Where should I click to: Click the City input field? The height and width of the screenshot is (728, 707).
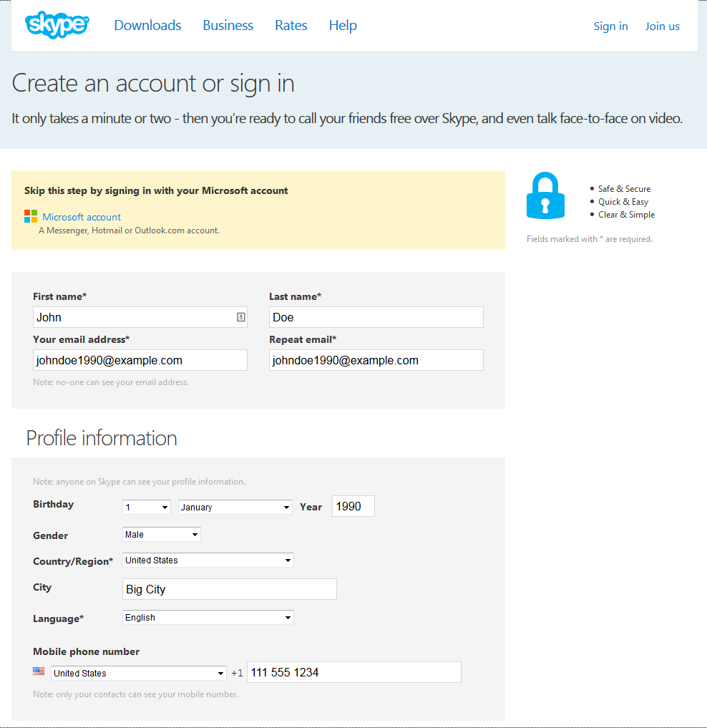230,589
